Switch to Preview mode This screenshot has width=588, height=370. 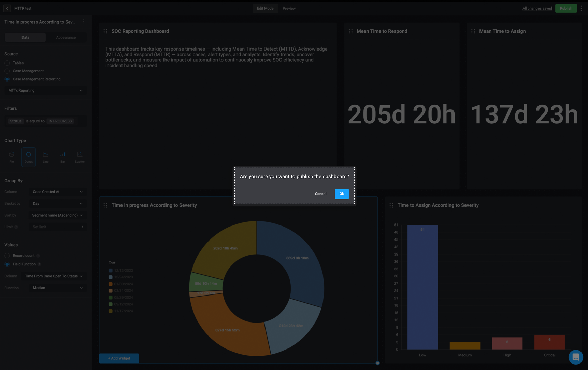click(289, 8)
